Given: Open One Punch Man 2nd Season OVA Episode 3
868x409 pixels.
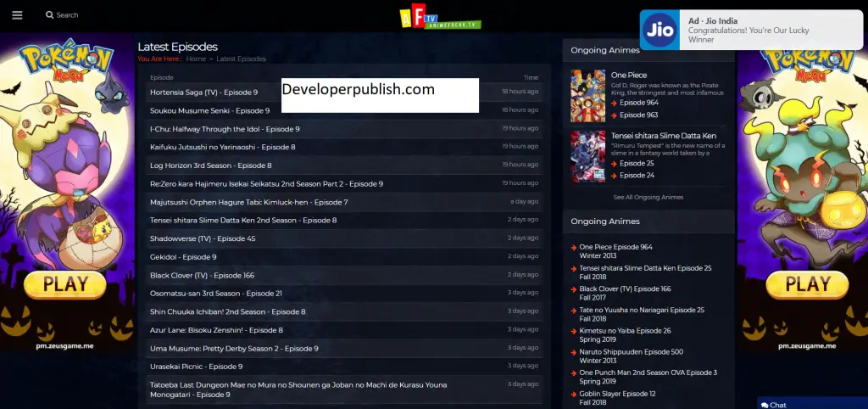Looking at the screenshot, I should tap(648, 378).
